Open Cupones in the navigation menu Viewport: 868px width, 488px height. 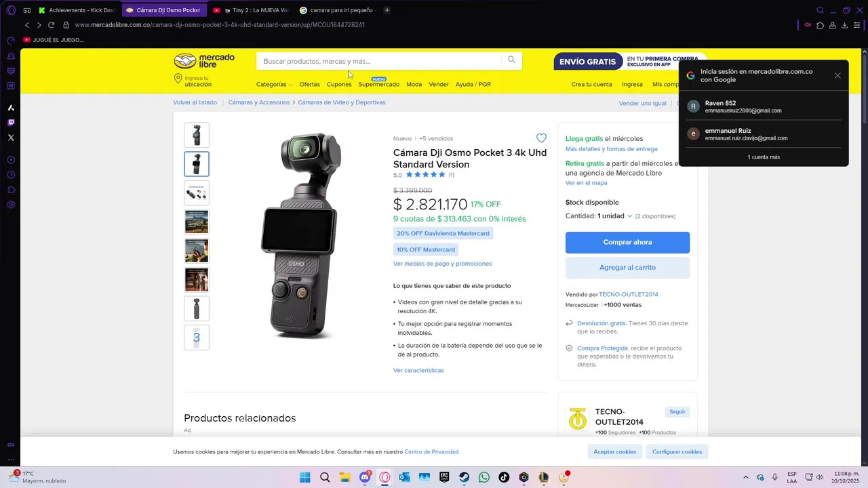339,84
